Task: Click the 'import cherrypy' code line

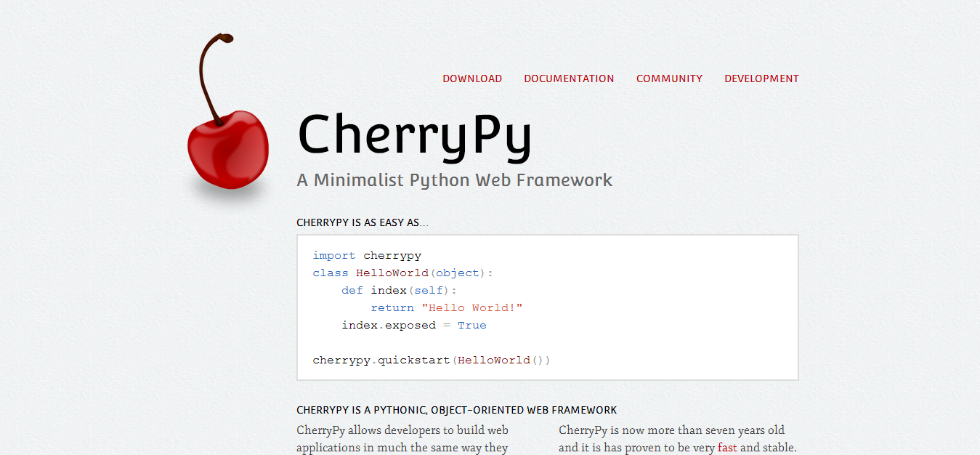Action: (x=367, y=256)
